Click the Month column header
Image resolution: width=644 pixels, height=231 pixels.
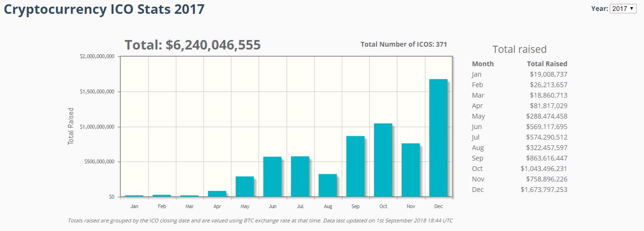click(483, 64)
